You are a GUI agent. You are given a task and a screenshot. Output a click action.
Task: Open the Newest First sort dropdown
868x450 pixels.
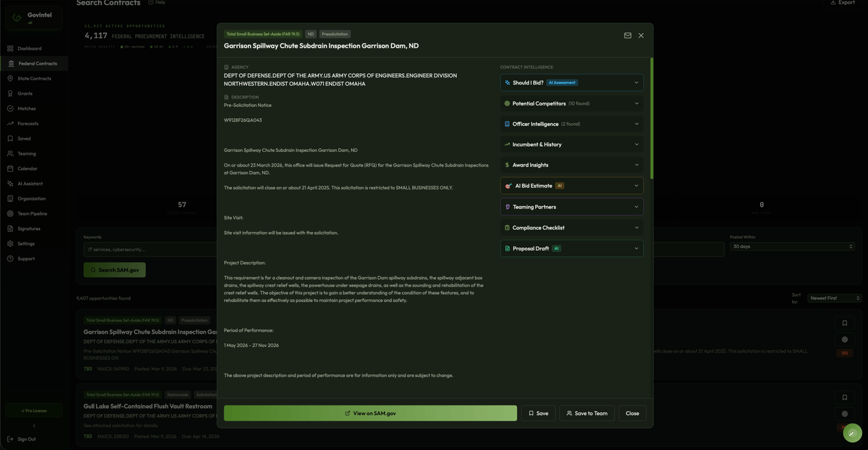click(x=834, y=297)
